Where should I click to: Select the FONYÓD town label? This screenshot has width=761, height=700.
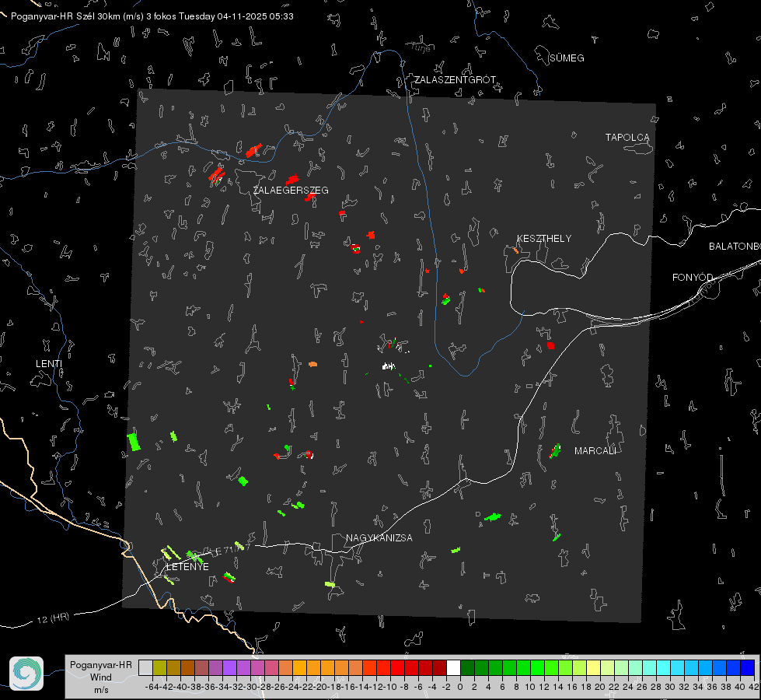click(693, 278)
